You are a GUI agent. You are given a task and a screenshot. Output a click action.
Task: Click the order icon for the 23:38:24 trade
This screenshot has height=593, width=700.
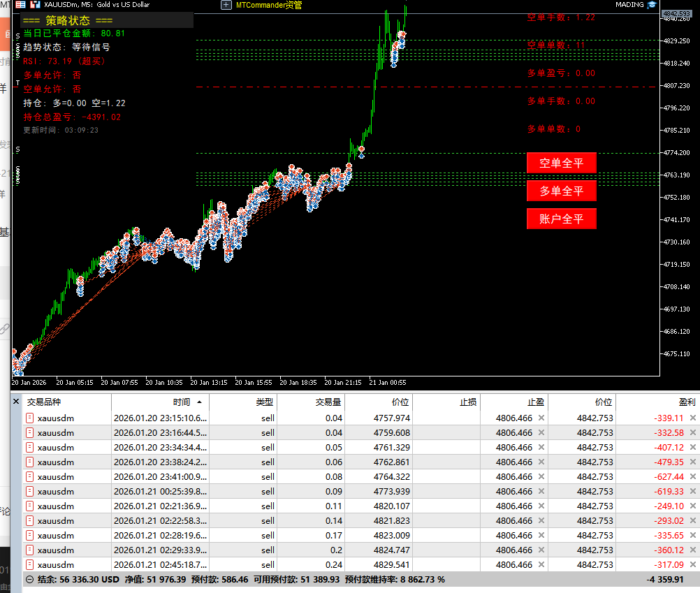tap(29, 462)
